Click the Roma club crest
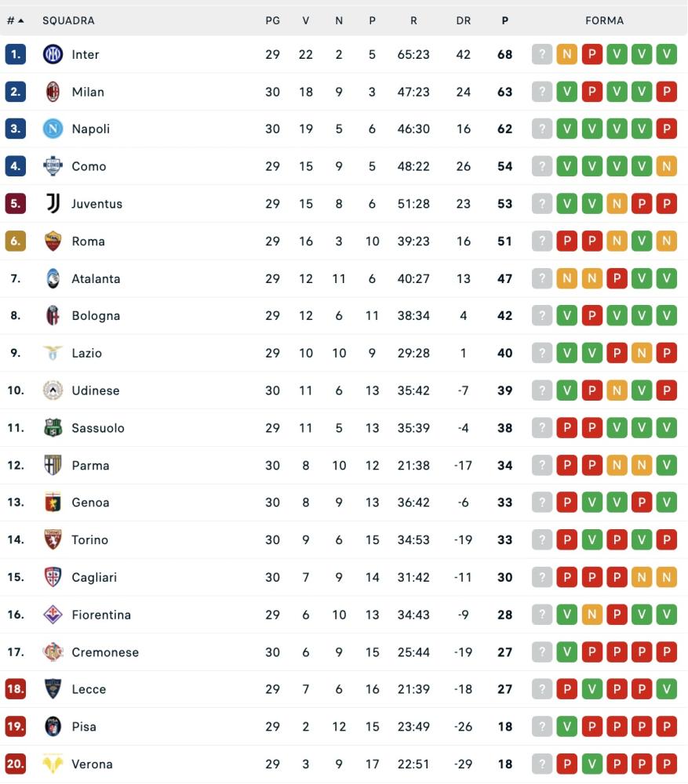 (53, 241)
